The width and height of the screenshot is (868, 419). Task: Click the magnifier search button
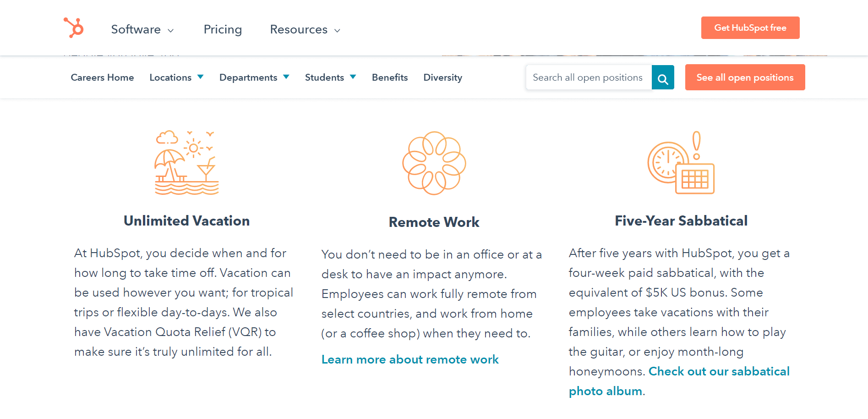(x=663, y=77)
